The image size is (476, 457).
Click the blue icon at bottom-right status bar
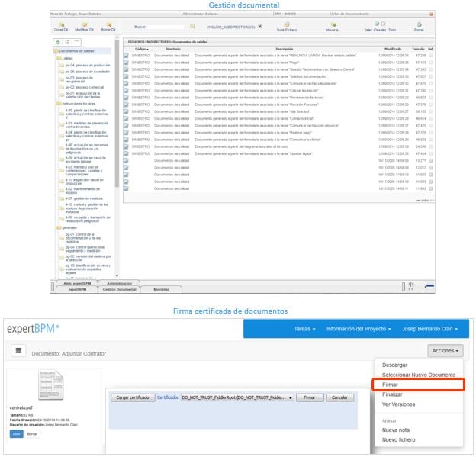click(429, 286)
